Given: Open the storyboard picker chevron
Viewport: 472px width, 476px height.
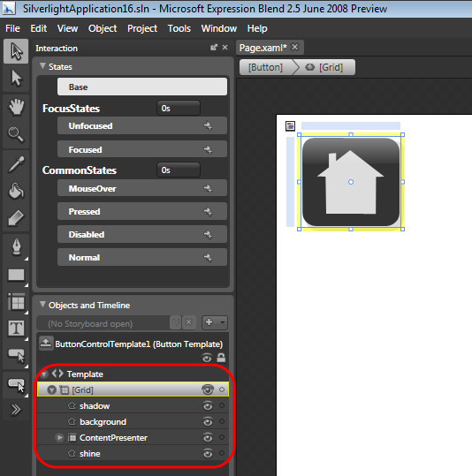Looking at the screenshot, I should pyautogui.click(x=176, y=322).
